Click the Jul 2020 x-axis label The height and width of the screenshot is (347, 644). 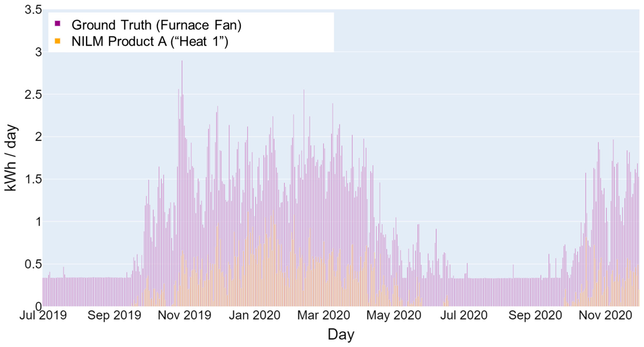(x=464, y=315)
